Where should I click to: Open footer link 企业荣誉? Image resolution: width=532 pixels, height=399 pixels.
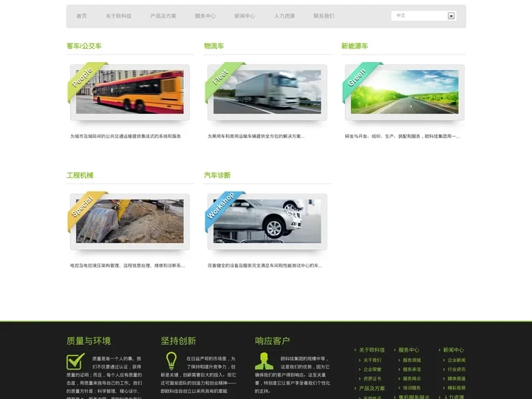point(372,369)
